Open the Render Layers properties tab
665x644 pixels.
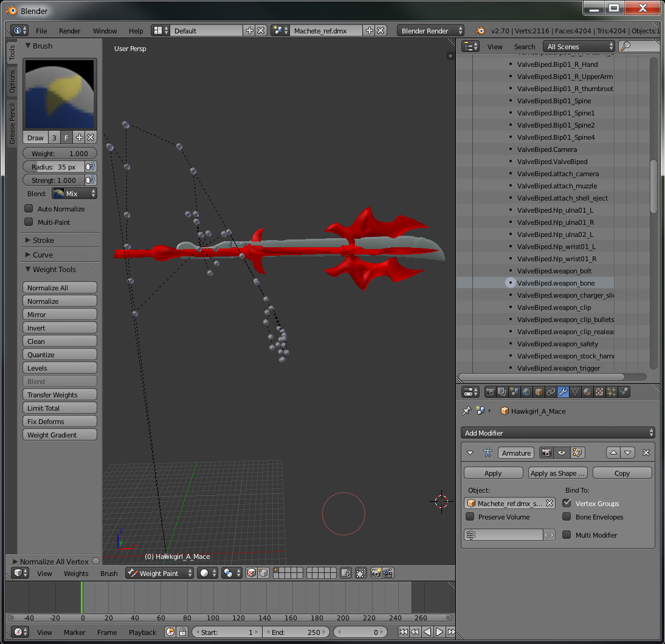pyautogui.click(x=502, y=392)
